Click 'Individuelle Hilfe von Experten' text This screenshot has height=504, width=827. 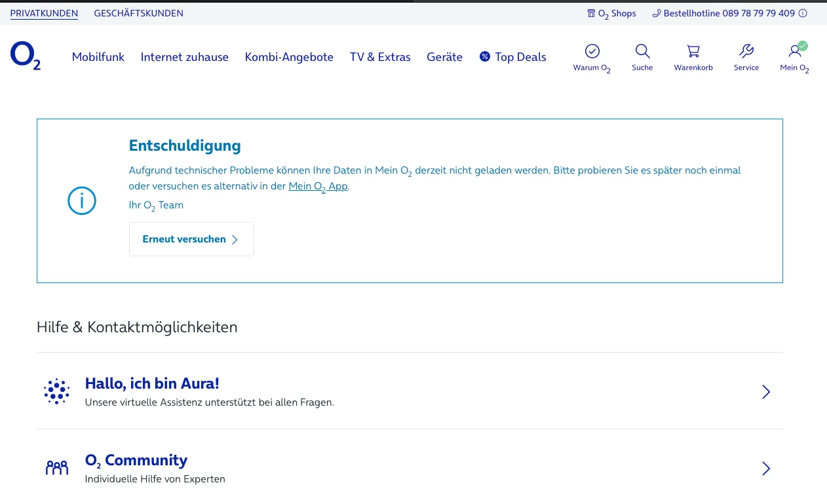pyautogui.click(x=155, y=479)
